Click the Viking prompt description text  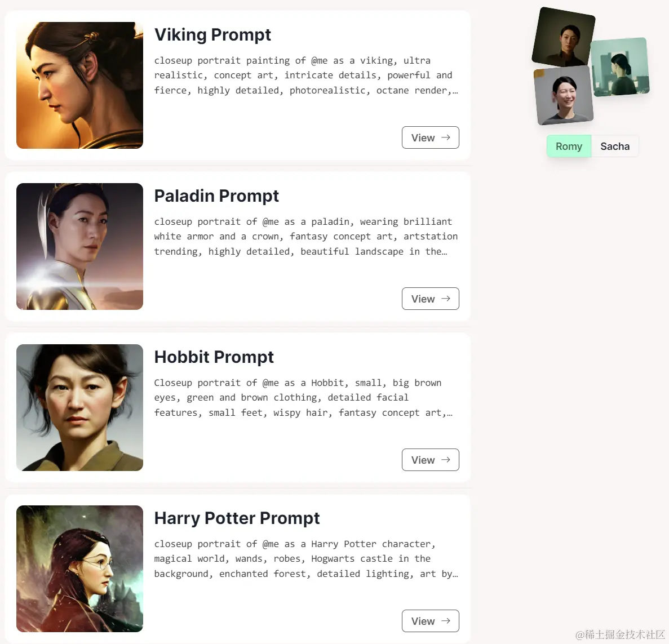click(x=306, y=75)
